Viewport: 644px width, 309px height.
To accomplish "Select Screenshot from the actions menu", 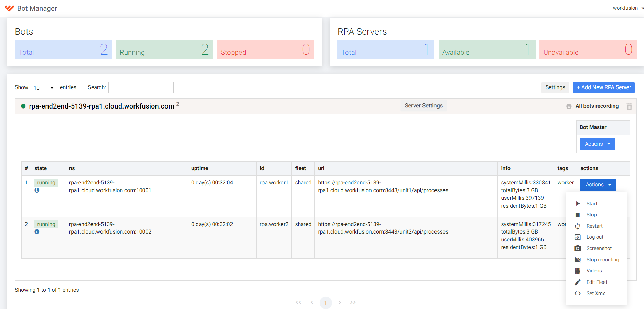I will pyautogui.click(x=599, y=248).
